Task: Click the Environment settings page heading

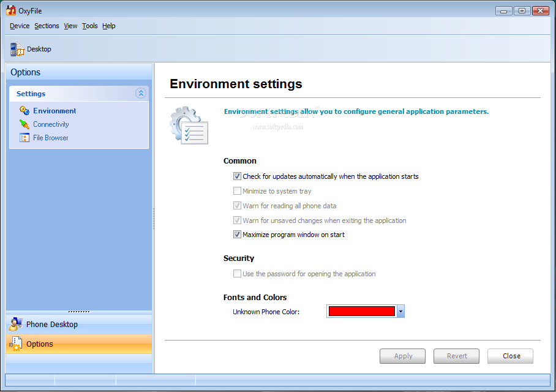Action: (236, 84)
